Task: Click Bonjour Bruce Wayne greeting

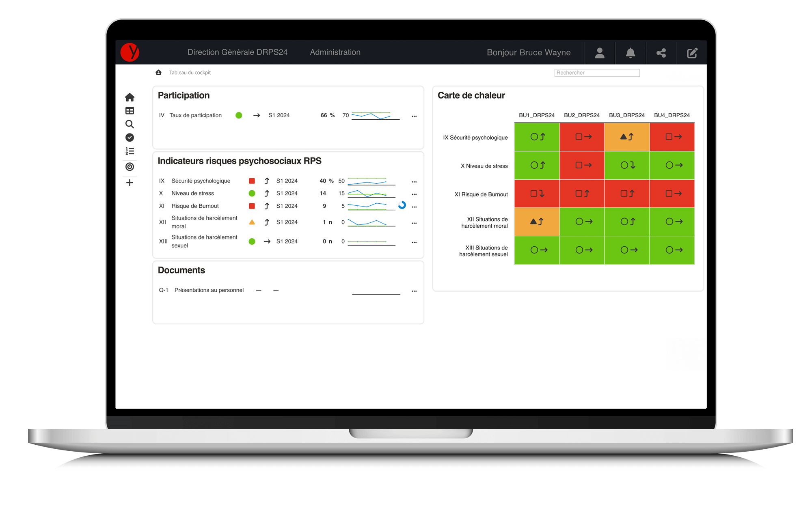Action: 529,52
